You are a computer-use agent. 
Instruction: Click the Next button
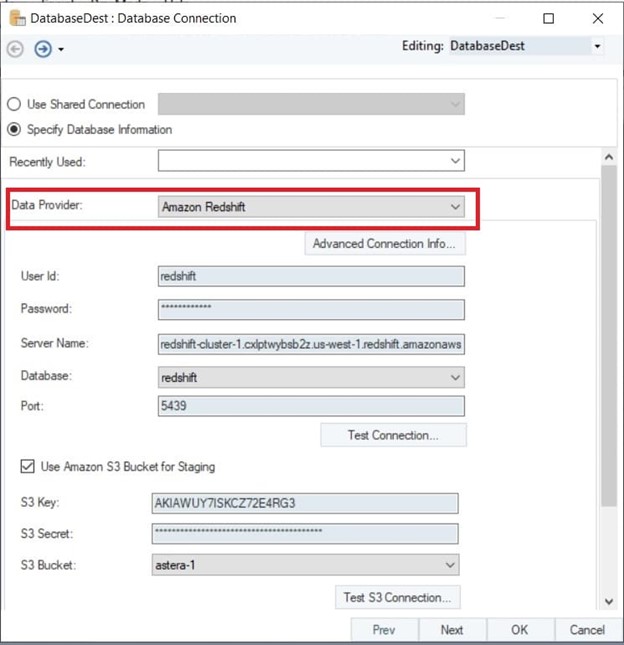(x=451, y=630)
